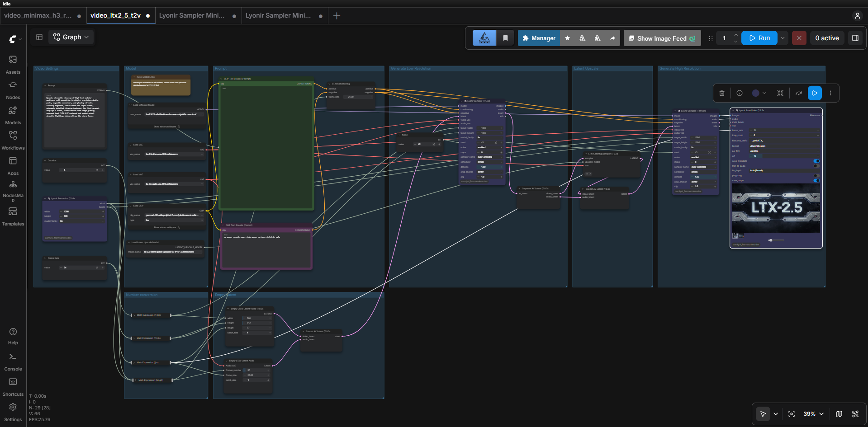Screen dimensions: 868x427
Task: Open the node color picker dropdown
Action: click(759, 93)
